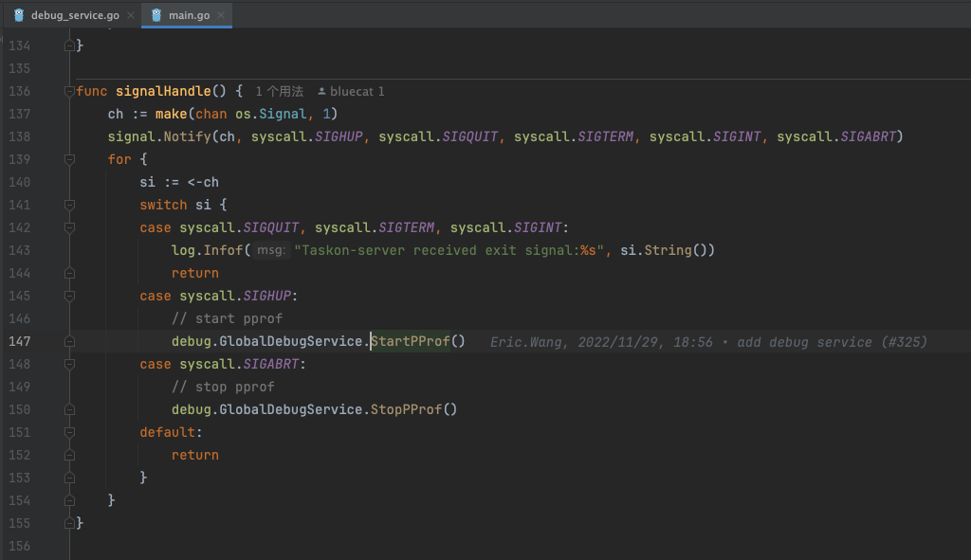Viewport: 971px width, 560px height.
Task: Close the main.go tab
Action: click(x=222, y=15)
